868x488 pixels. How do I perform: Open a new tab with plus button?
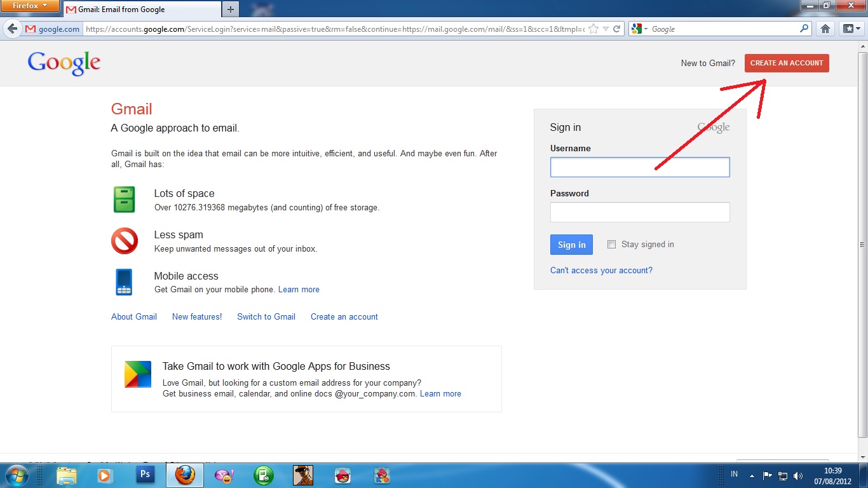[x=231, y=10]
